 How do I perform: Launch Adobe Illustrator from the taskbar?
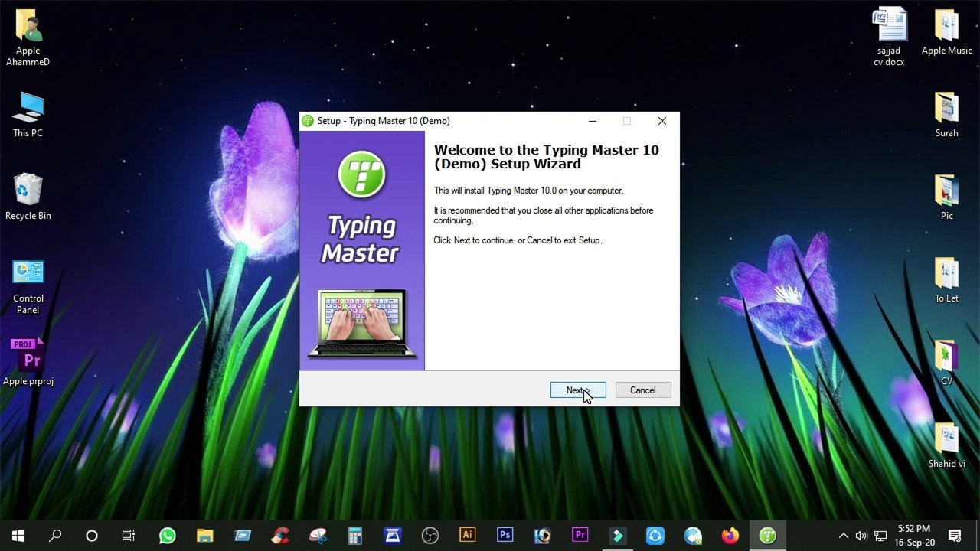[467, 536]
